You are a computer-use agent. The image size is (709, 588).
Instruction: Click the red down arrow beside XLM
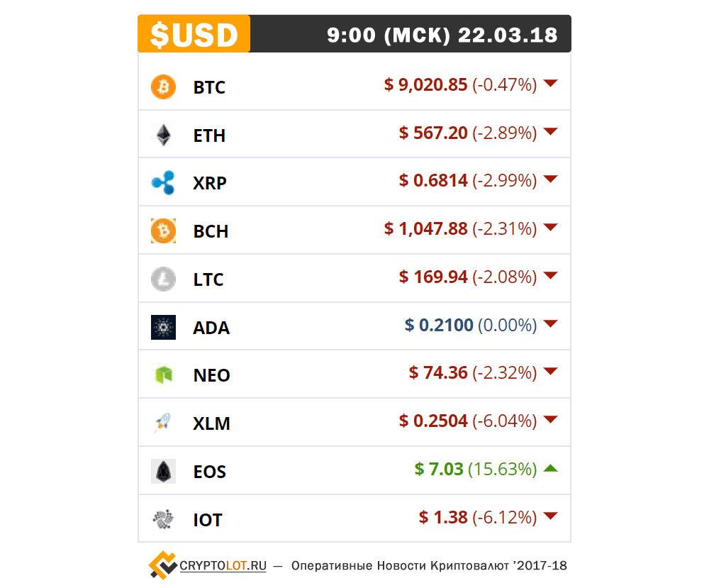(550, 420)
